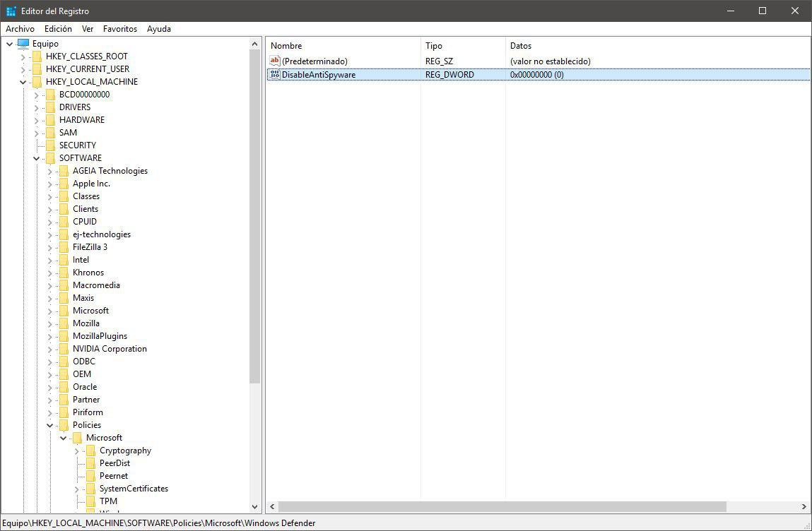Click the registry path in the status bar

click(x=159, y=523)
